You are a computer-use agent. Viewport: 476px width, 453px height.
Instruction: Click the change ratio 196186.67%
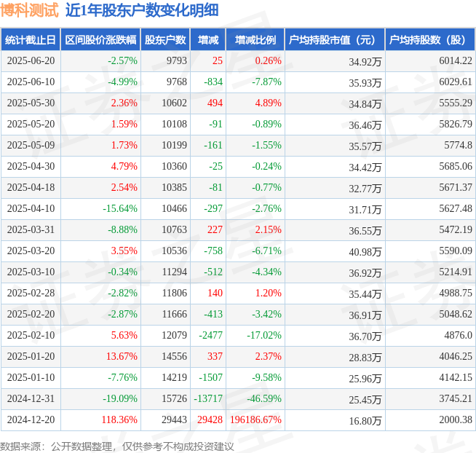(256, 419)
